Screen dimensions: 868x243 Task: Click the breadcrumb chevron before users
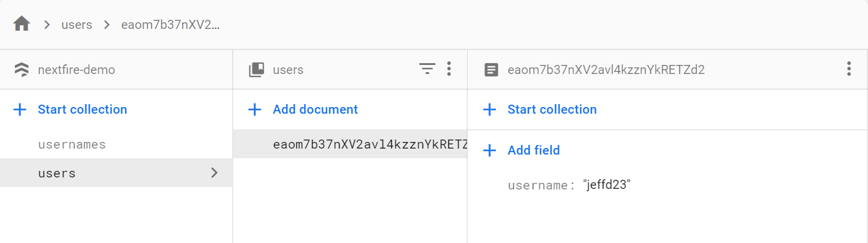point(46,25)
